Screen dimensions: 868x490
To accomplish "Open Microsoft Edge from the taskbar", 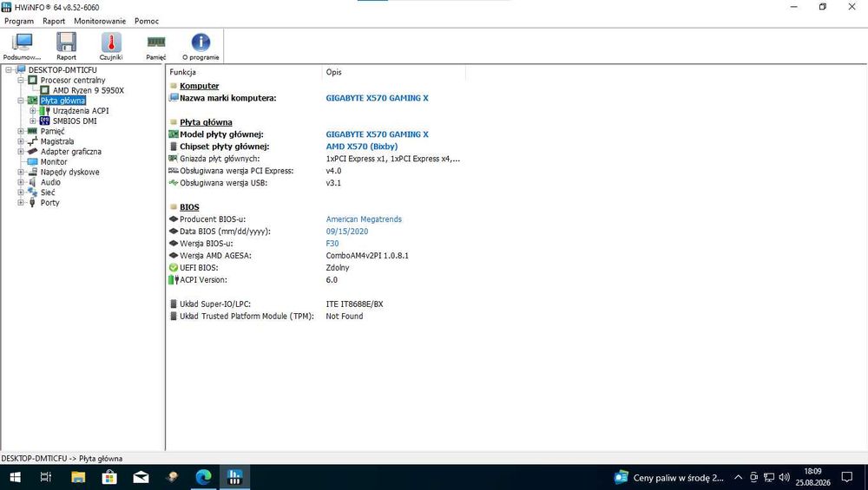I will (204, 477).
